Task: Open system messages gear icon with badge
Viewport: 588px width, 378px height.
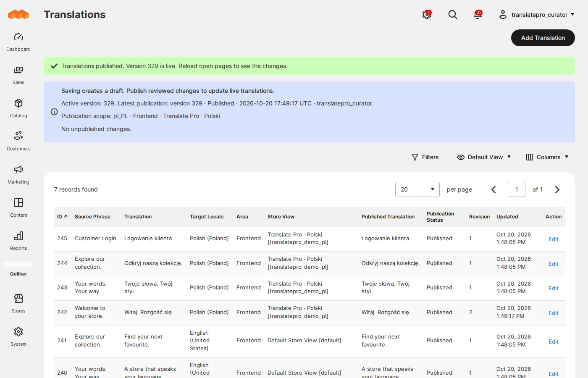Action: (427, 15)
